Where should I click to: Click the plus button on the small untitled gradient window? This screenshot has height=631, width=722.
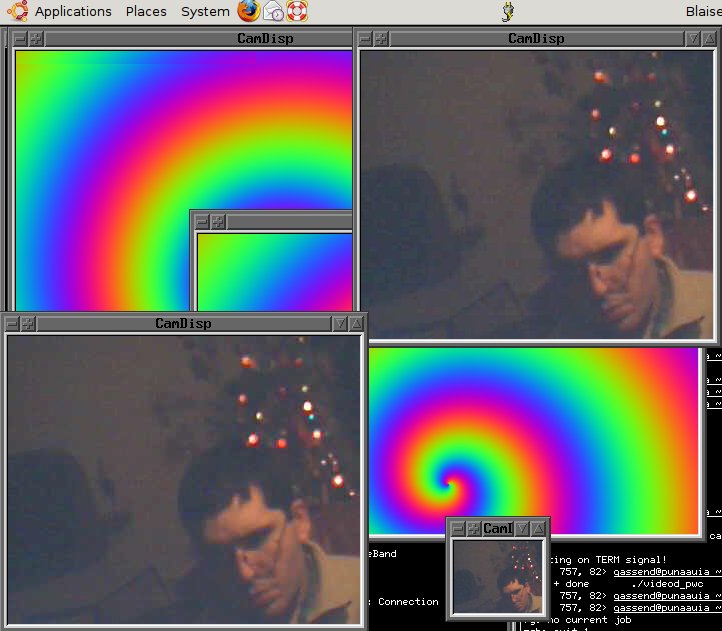(x=218, y=221)
